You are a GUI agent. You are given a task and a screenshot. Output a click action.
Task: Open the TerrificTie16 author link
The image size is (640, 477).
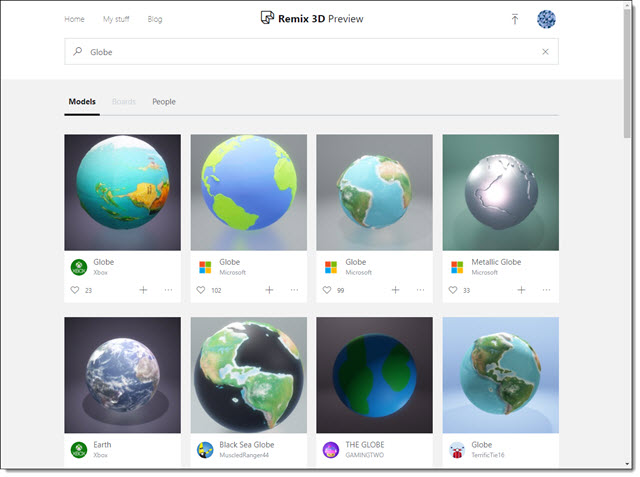coord(488,455)
